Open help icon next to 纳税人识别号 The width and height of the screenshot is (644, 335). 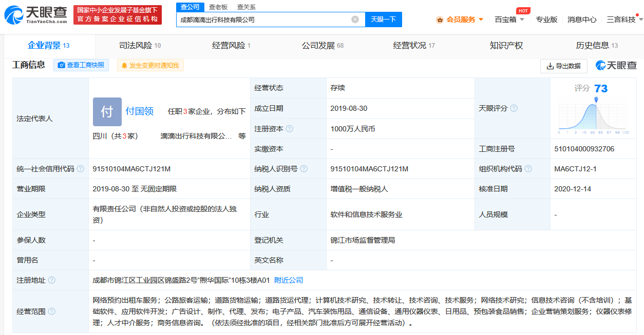click(x=304, y=169)
